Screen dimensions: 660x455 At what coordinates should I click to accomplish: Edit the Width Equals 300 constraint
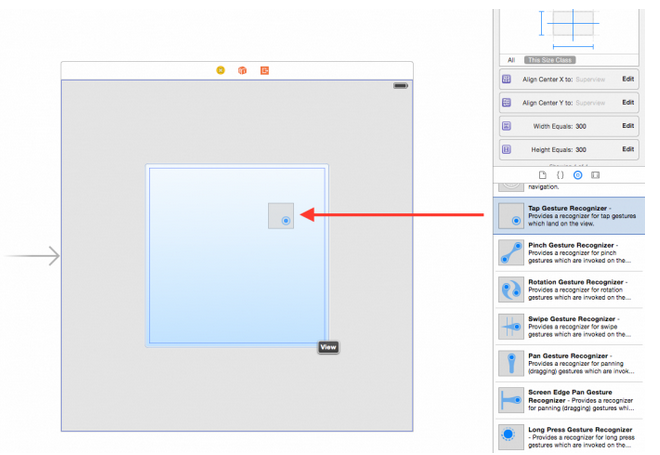pos(628,126)
